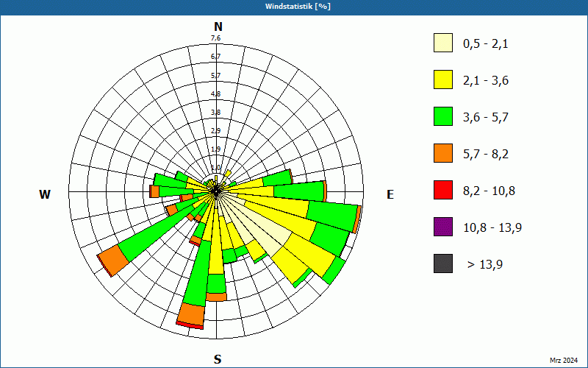Click the radial axis value 7,6

click(x=215, y=38)
